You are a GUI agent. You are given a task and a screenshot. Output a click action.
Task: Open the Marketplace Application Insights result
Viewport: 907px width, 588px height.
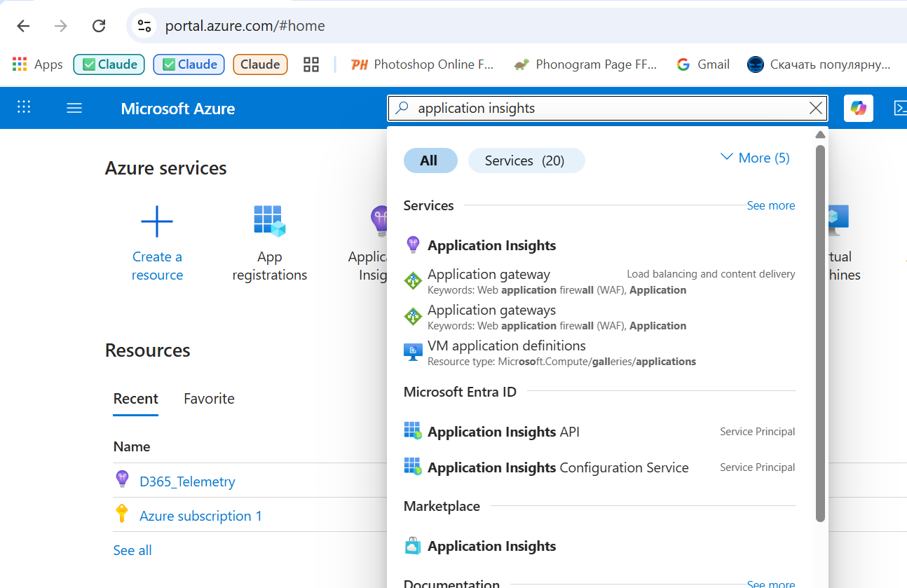[x=599, y=546]
